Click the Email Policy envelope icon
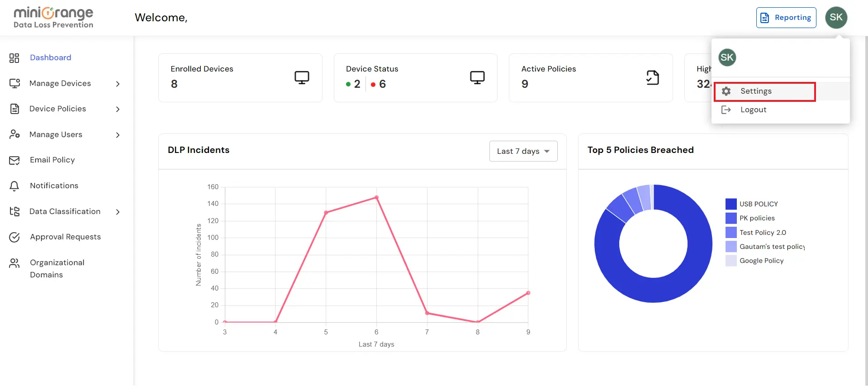Screen dimensions: 868x386 click(x=14, y=160)
